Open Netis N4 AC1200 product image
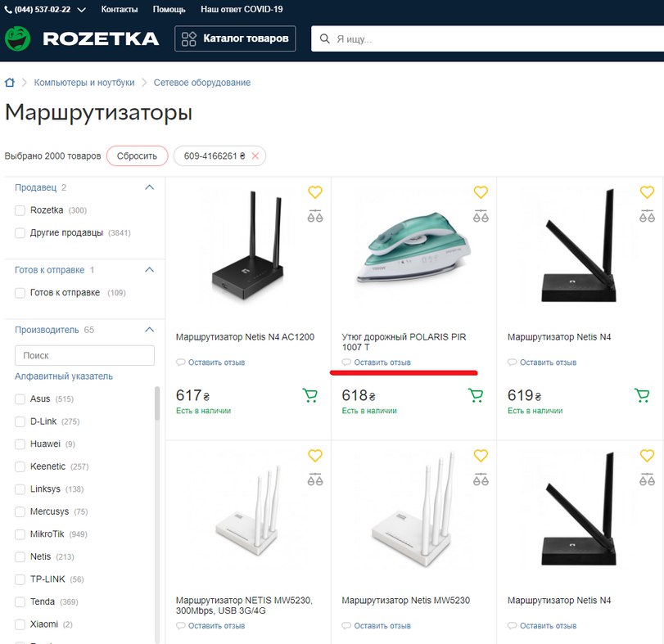 (248, 245)
